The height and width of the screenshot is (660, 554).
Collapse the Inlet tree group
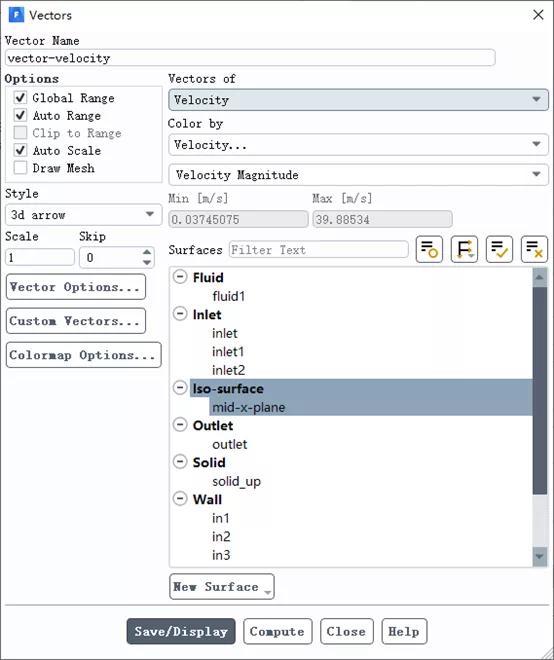[180, 314]
